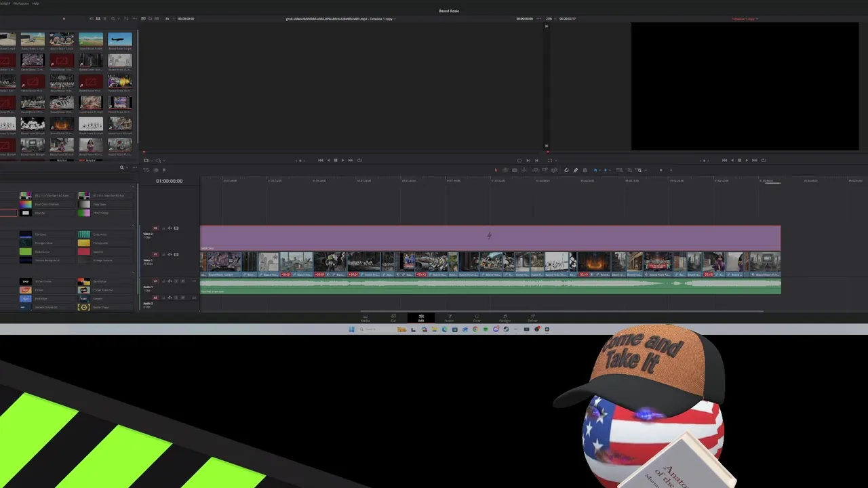The image size is (868, 488).
Task: Switch to the Color page tab
Action: (477, 318)
